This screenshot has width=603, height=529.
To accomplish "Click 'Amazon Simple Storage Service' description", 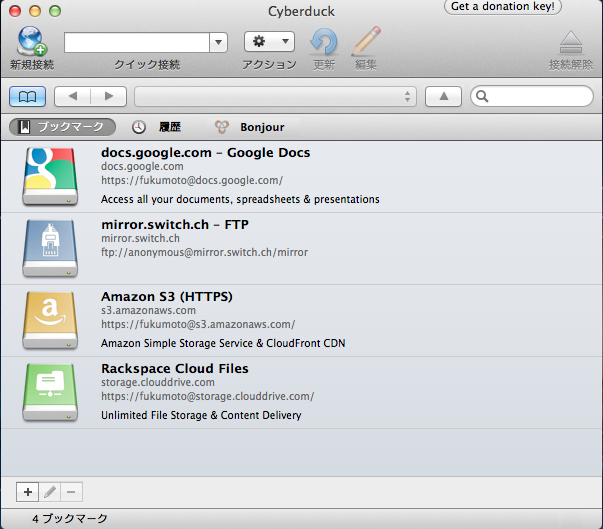I will click(x=223, y=343).
